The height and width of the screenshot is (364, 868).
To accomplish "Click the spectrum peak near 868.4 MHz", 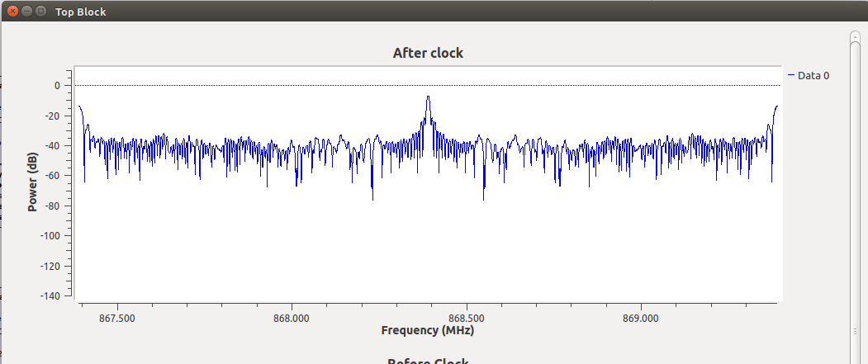I will click(x=428, y=97).
